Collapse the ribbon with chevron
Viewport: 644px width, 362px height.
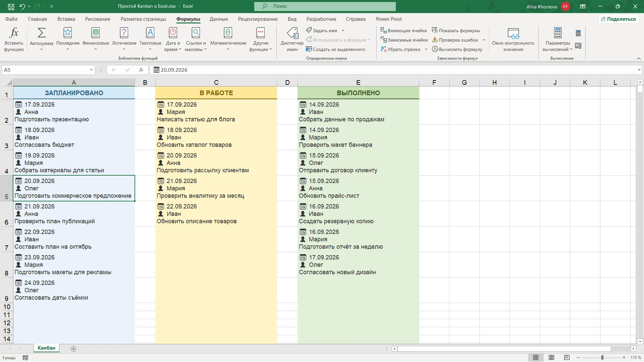tap(639, 58)
